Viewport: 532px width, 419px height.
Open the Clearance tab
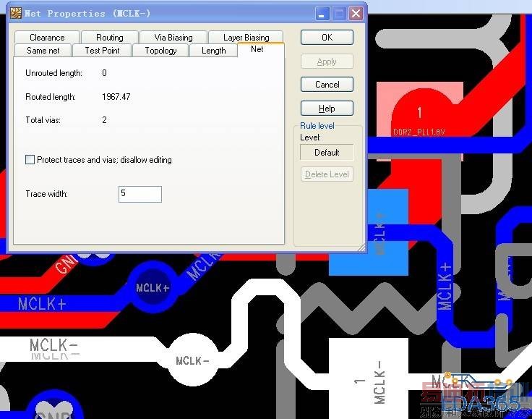pyautogui.click(x=47, y=37)
